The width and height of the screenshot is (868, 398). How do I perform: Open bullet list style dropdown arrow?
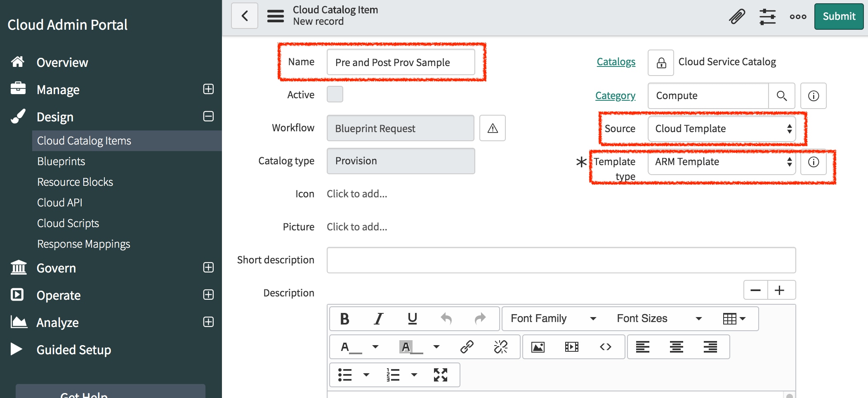pyautogui.click(x=366, y=375)
